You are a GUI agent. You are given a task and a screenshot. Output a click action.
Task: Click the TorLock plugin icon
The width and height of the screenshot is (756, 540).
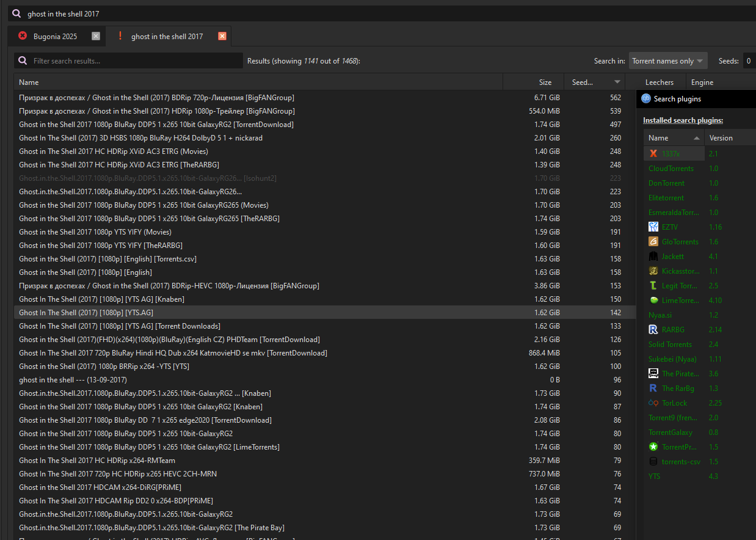tap(653, 403)
